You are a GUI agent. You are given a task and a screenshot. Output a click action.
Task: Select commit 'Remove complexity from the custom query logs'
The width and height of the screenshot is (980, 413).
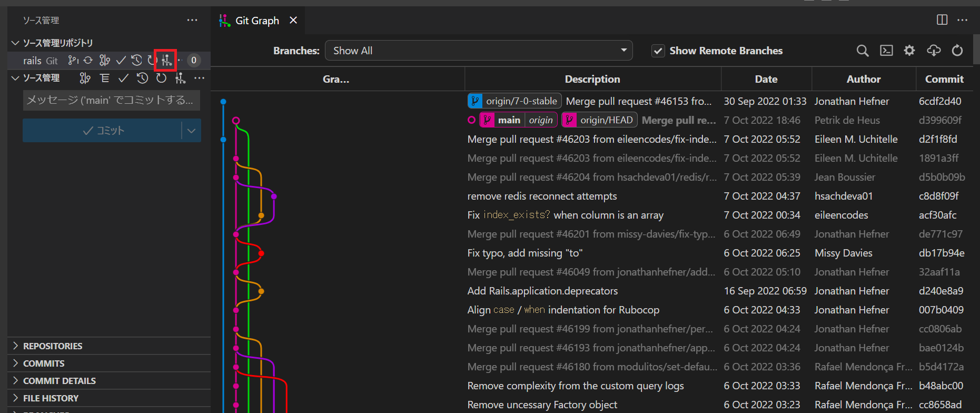[576, 386]
